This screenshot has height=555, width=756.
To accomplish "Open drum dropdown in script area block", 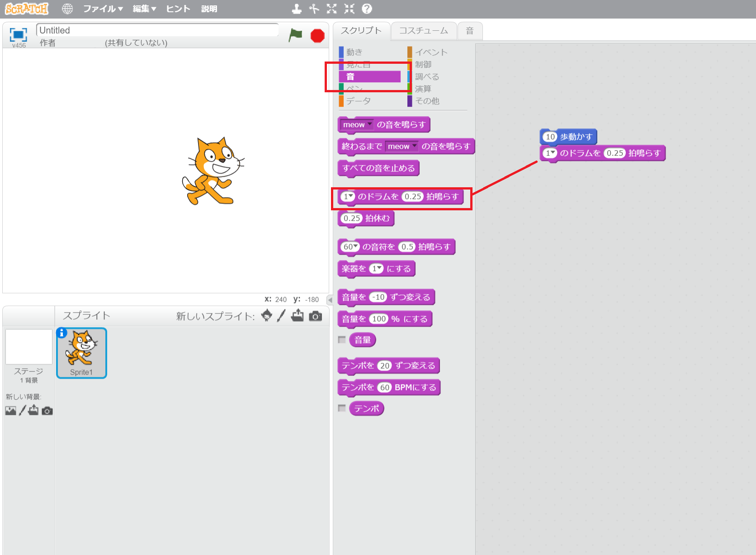I will click(550, 153).
